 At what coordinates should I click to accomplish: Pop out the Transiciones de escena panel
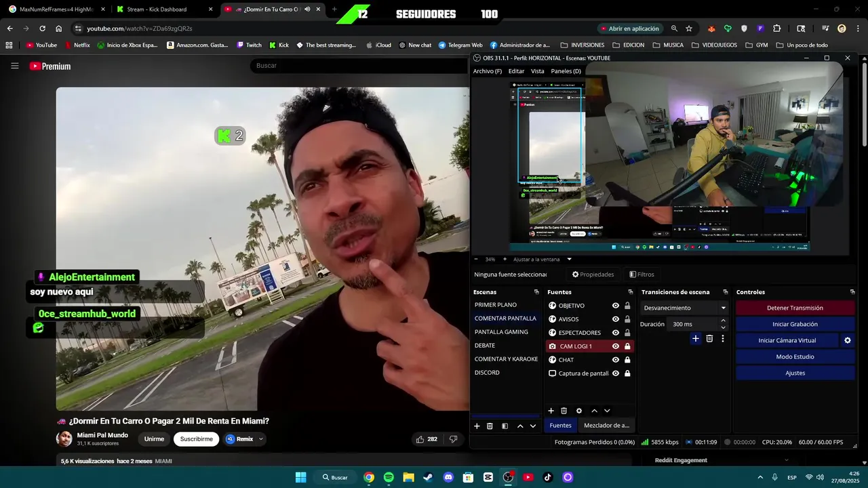coord(725,292)
